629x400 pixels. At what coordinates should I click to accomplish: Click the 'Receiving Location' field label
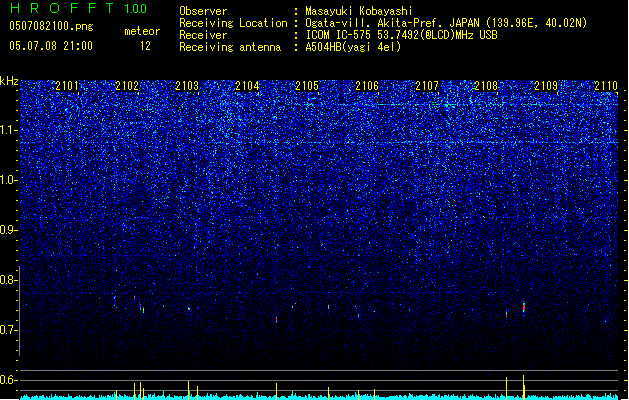tap(233, 23)
